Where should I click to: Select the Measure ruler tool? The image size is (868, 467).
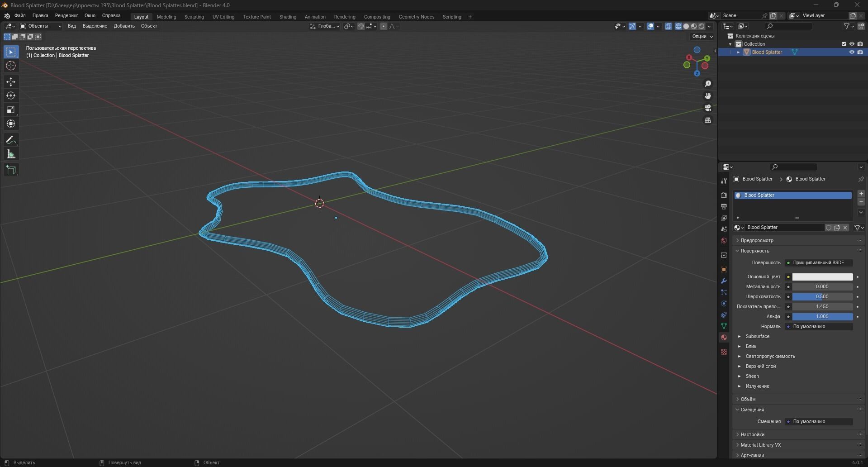click(11, 154)
